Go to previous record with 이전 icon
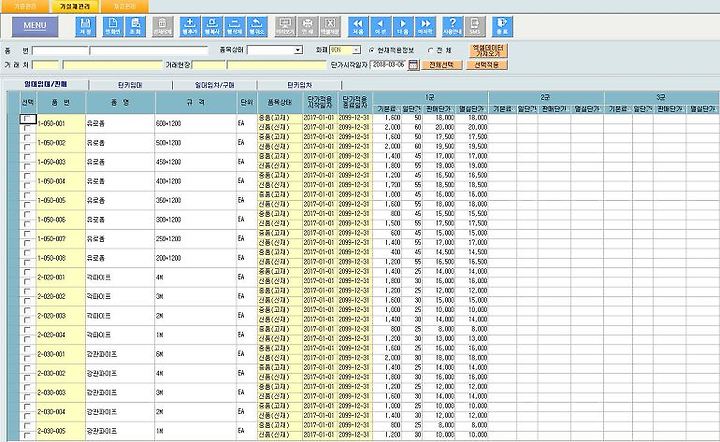This screenshot has height=442, width=720. (381, 27)
